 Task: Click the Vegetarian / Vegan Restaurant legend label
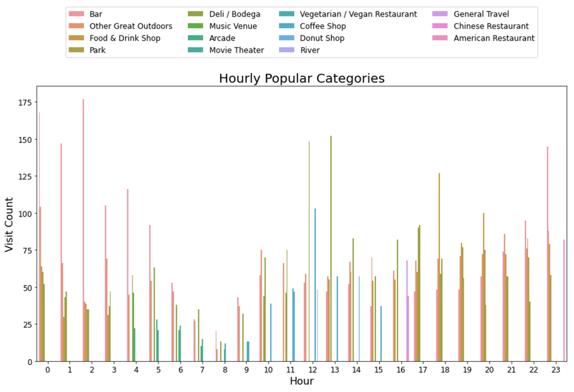358,14
